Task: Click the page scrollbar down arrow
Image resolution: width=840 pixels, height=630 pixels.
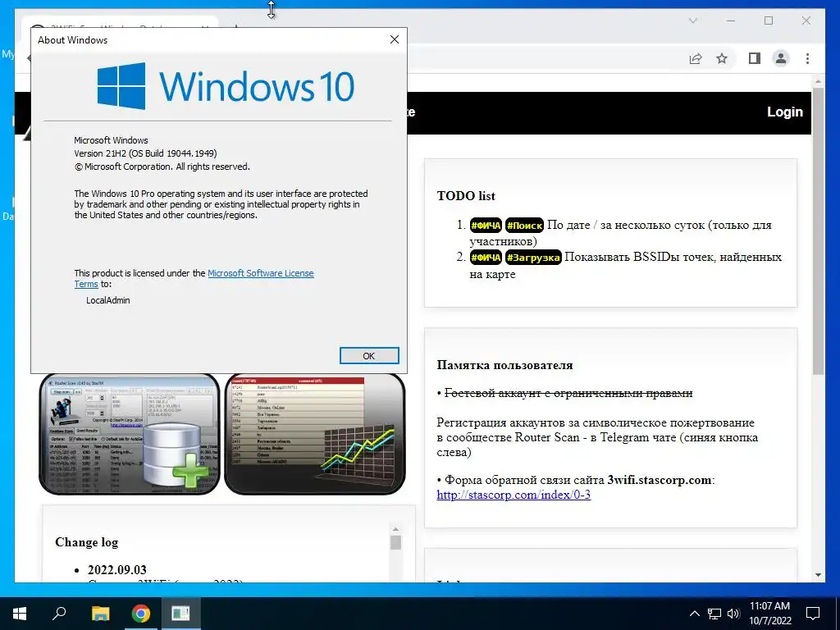Action: click(x=818, y=575)
